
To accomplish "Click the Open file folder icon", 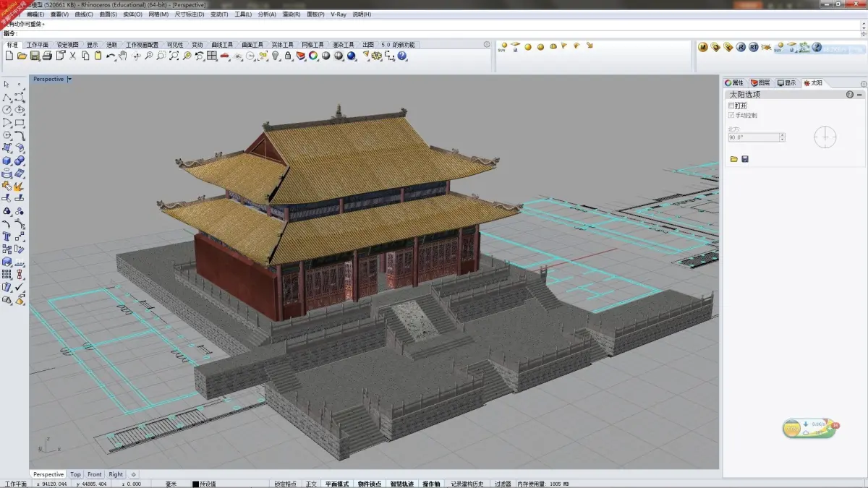I will tap(22, 56).
